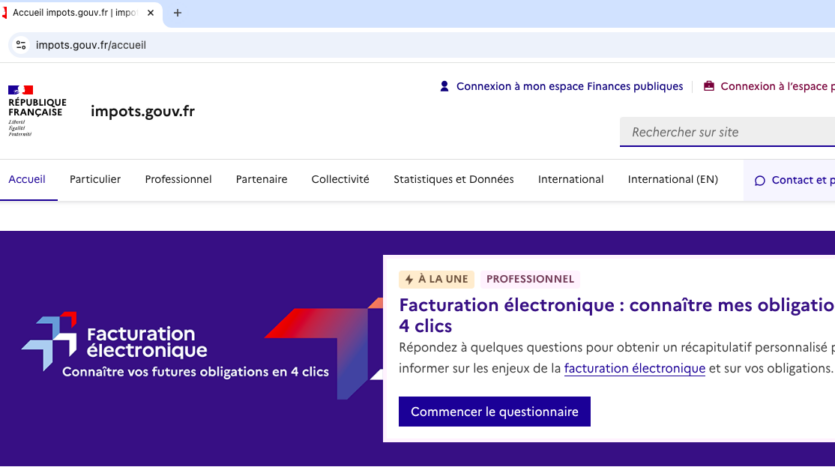Click the chat bubble Contact icon

760,181
